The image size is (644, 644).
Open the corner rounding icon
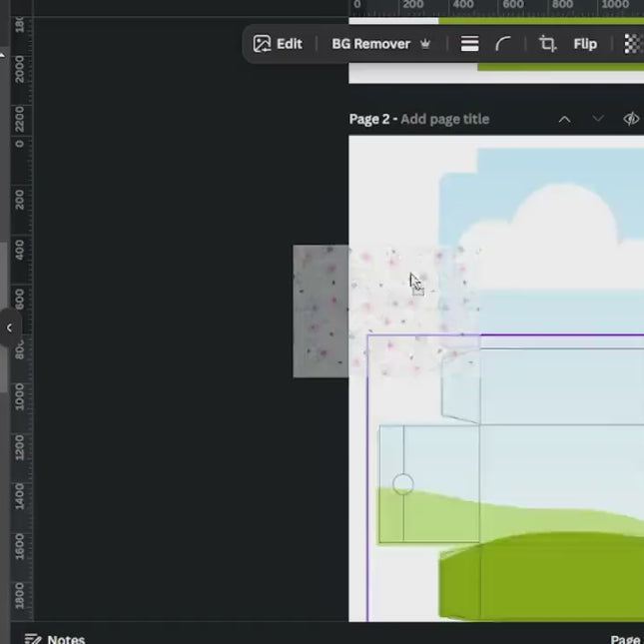503,44
